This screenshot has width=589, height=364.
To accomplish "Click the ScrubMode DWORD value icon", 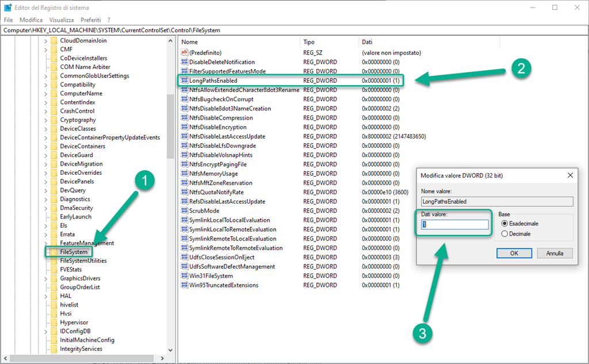I will point(185,211).
